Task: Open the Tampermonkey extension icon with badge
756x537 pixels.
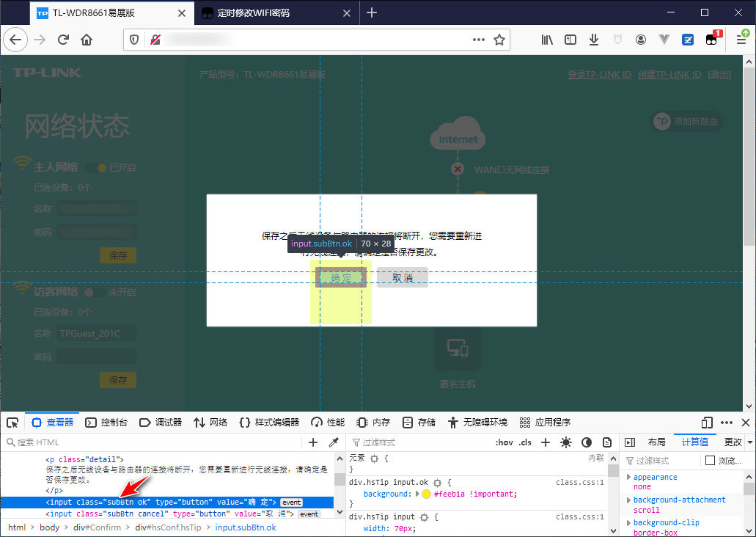Action: [x=713, y=39]
